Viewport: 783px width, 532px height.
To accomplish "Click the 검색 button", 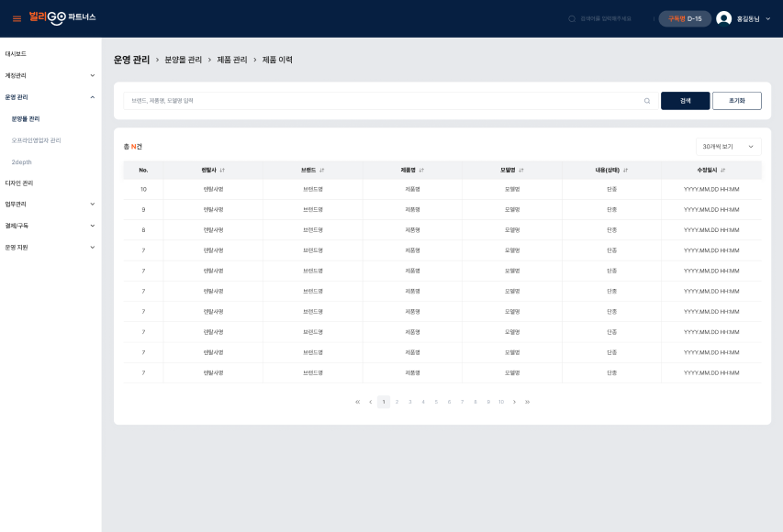I will coord(685,101).
